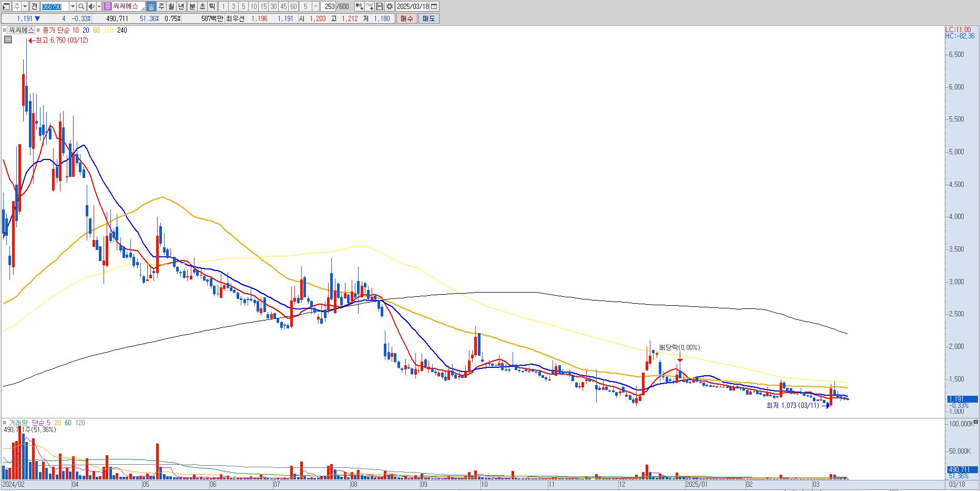Select the 10 interval preset button
Viewport: 980px width, 491px height.
coord(253,6)
